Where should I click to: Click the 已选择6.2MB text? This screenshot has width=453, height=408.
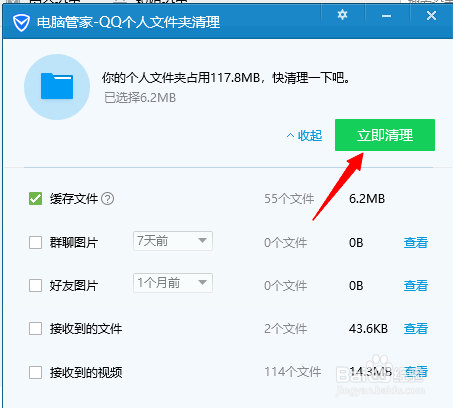pyautogui.click(x=140, y=98)
